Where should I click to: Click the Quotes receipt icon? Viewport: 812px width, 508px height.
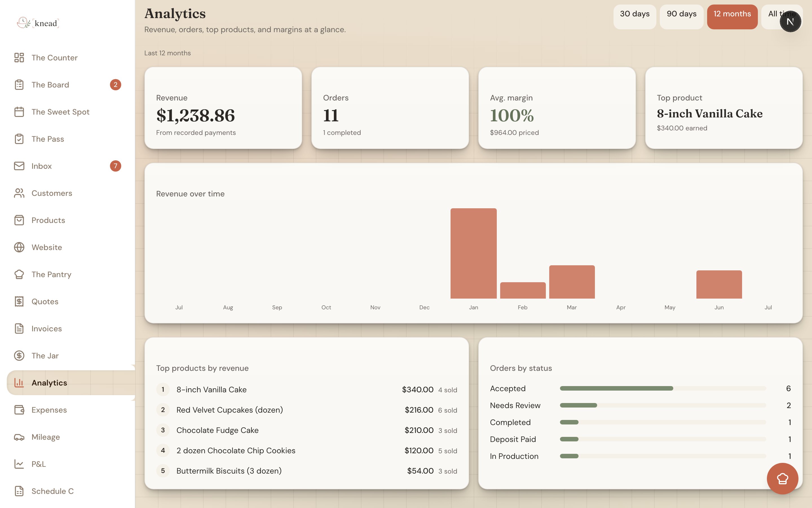point(19,301)
